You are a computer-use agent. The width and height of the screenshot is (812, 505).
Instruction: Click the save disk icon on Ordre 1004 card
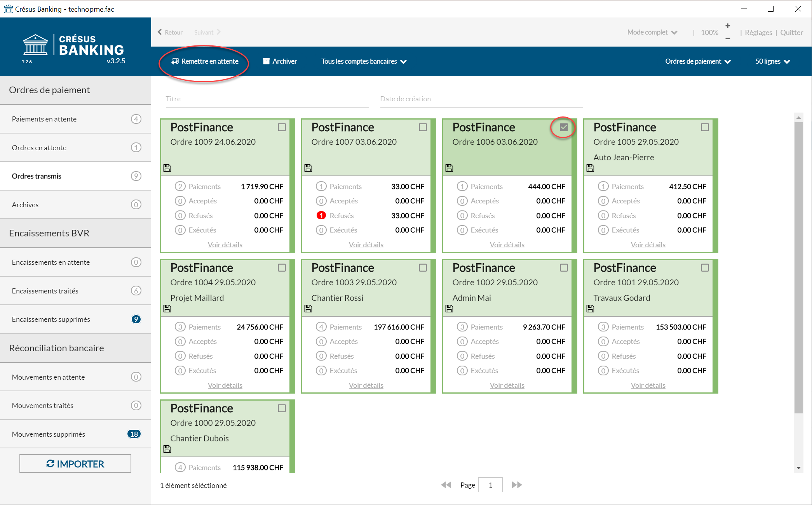167,308
